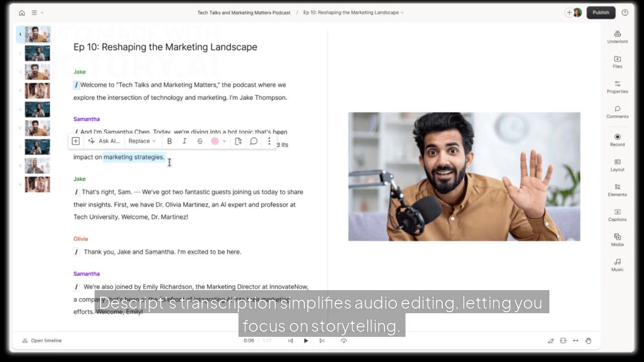Select scene thumbnail 3
Viewport: 644px width, 362px height.
37,72
